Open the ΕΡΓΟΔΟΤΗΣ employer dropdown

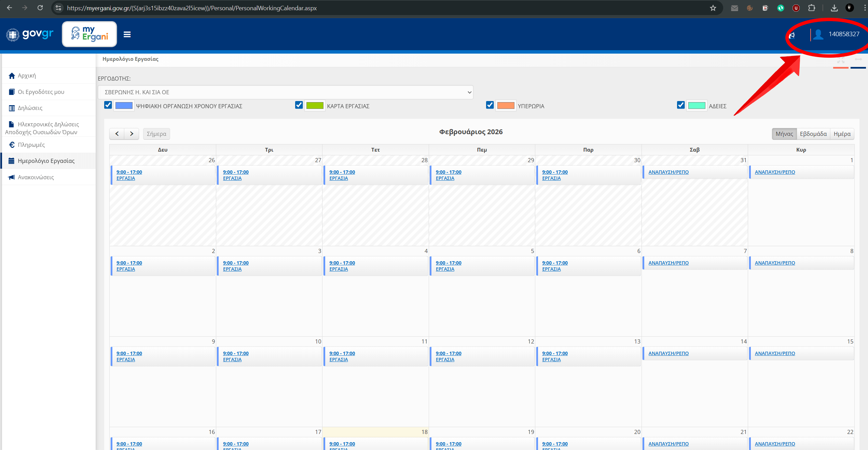[285, 92]
